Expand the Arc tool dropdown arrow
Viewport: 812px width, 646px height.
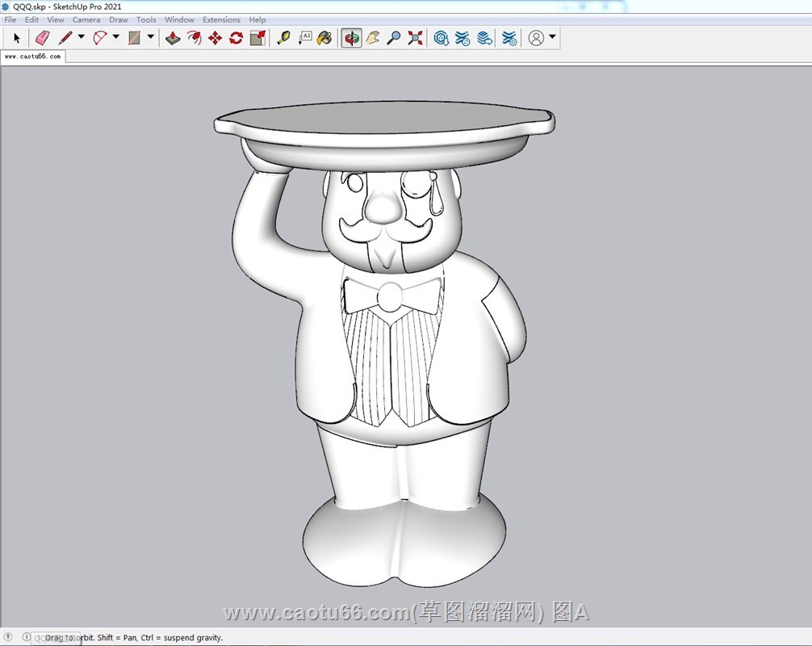pyautogui.click(x=116, y=37)
